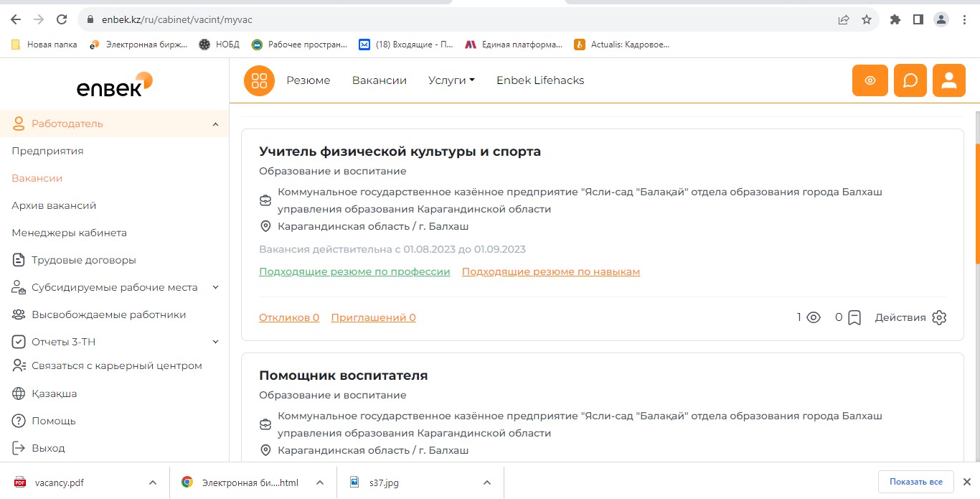
Task: Click the Actions gear icon
Action: [x=939, y=317]
